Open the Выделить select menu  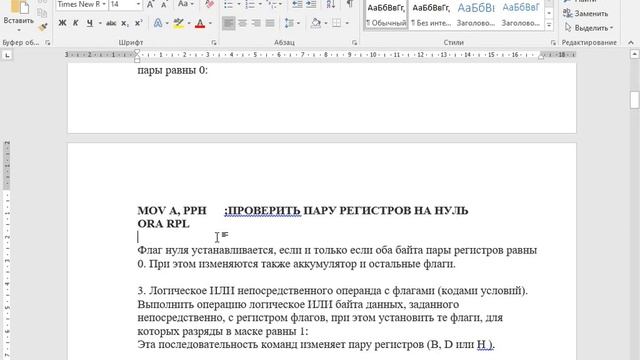(x=589, y=28)
